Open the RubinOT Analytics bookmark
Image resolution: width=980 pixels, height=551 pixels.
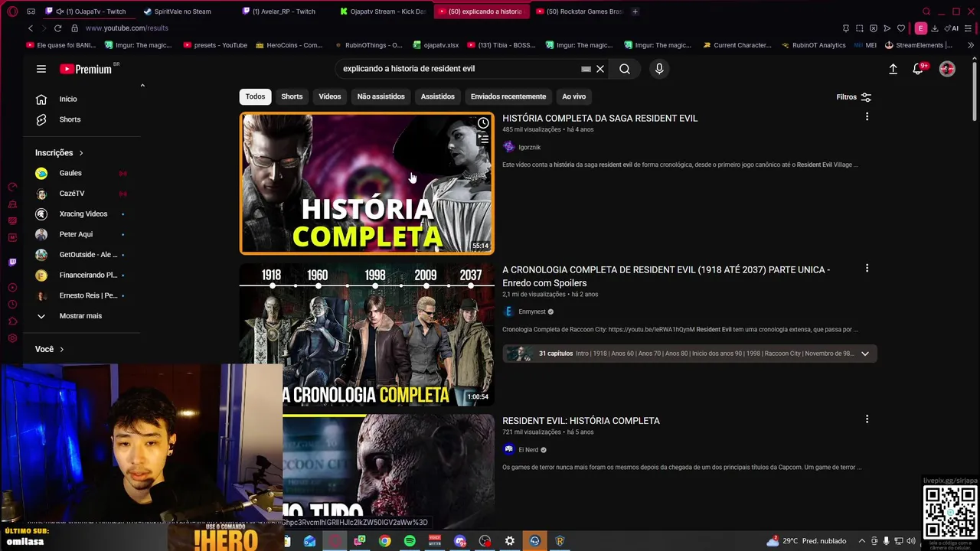click(812, 45)
